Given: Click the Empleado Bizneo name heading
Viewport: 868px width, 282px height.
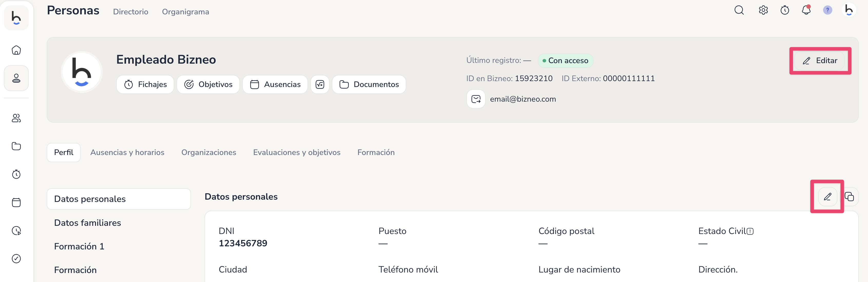Looking at the screenshot, I should [166, 60].
